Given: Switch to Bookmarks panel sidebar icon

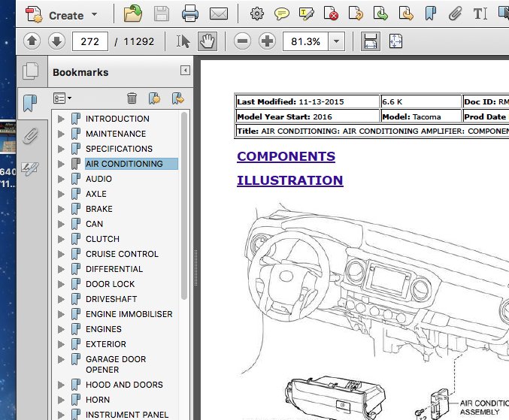Looking at the screenshot, I should [x=30, y=103].
